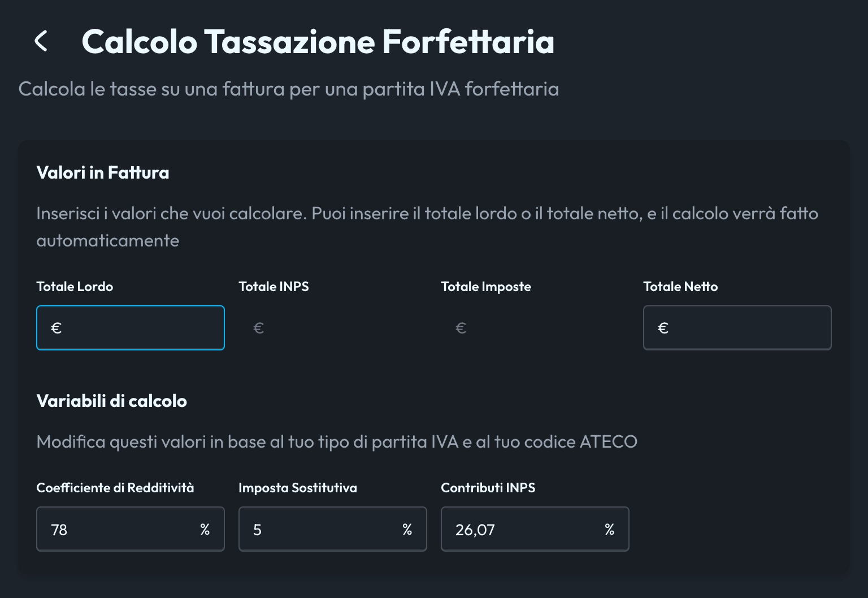Click the Variabili di calcolo section heading
Screen dimensions: 868x598
tap(111, 401)
